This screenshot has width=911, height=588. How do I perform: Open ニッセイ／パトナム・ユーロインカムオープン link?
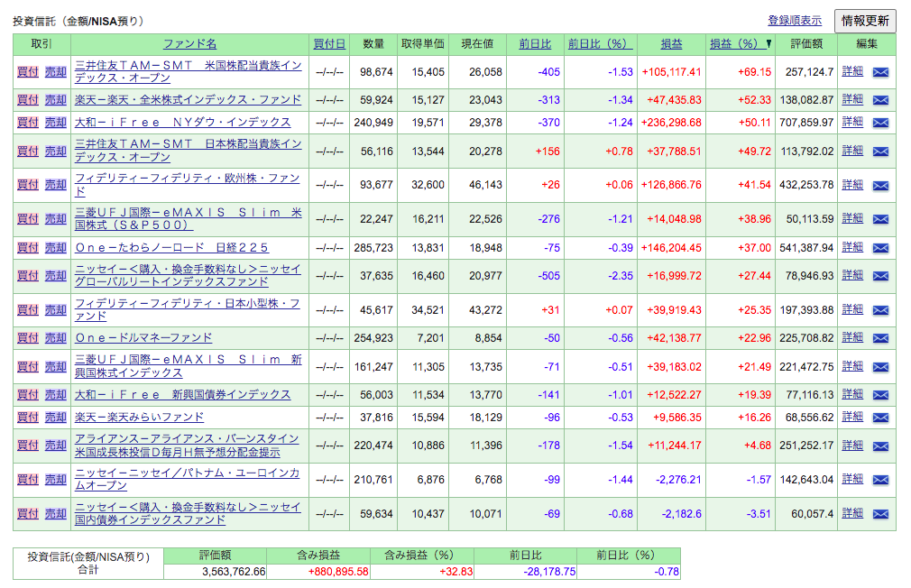pos(187,480)
